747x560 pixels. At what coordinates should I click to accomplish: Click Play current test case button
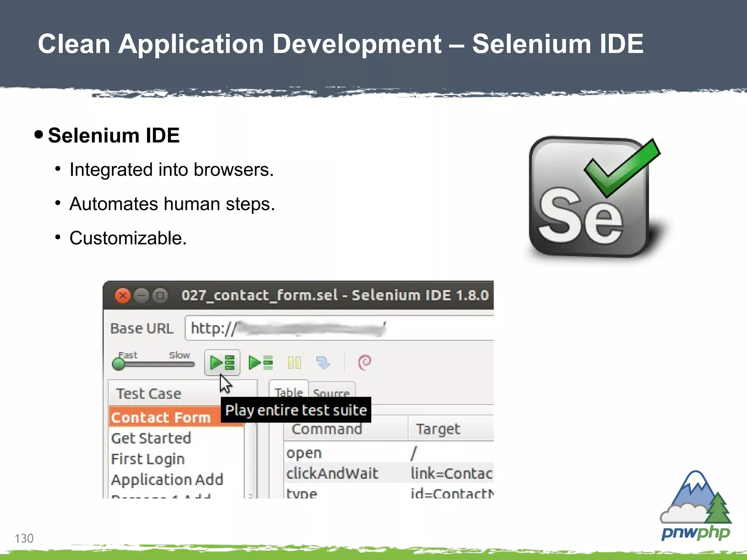coord(260,362)
